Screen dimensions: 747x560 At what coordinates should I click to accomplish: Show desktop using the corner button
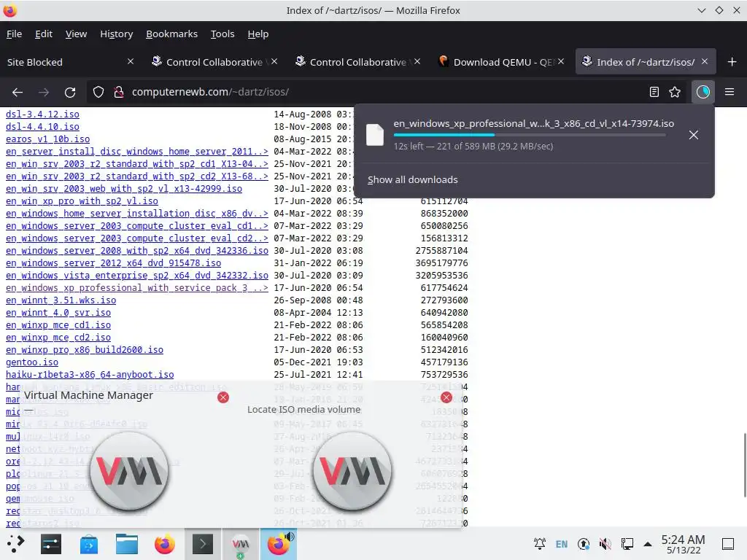[728, 544]
